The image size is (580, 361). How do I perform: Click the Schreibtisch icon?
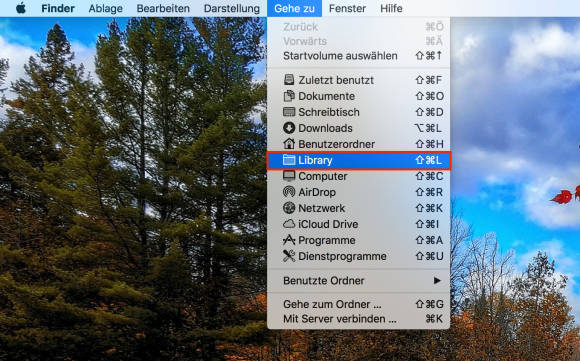tap(289, 112)
